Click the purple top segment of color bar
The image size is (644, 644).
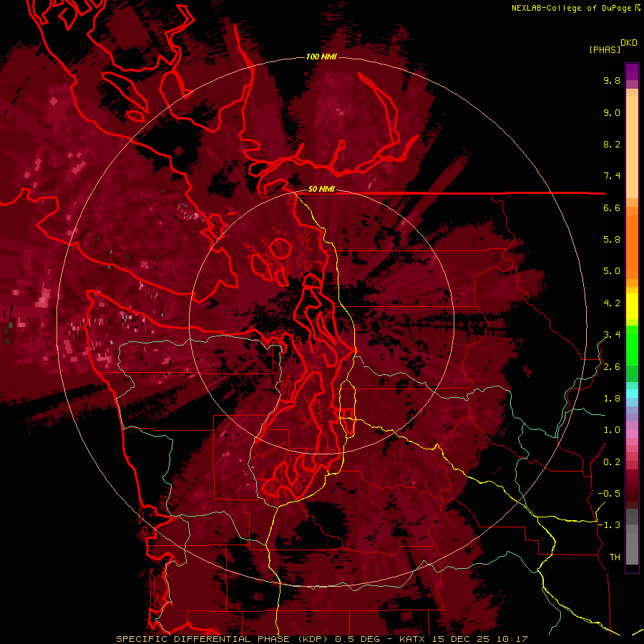(x=632, y=72)
